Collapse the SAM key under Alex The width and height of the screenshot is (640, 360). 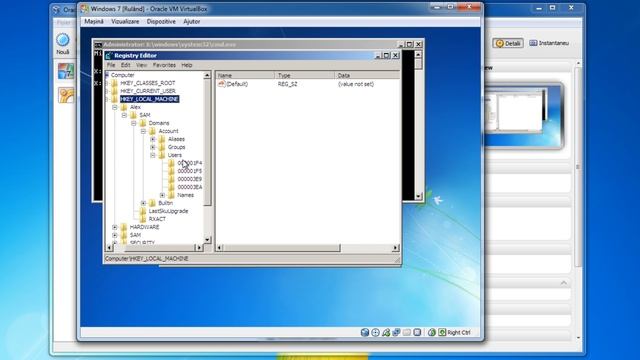tap(124, 115)
